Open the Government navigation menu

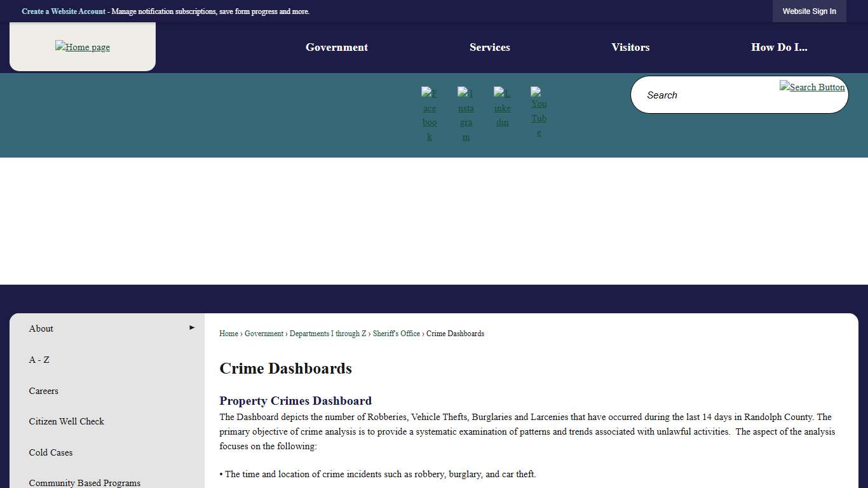336,47
